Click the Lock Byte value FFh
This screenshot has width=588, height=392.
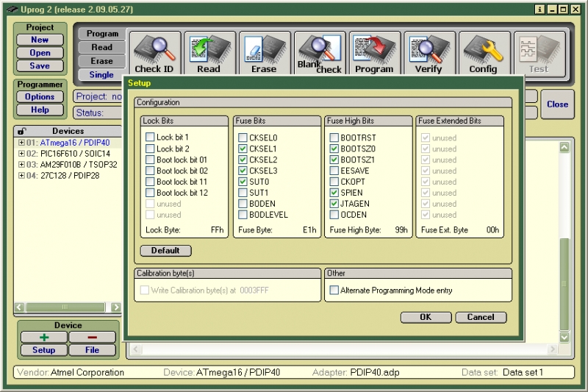tap(217, 229)
